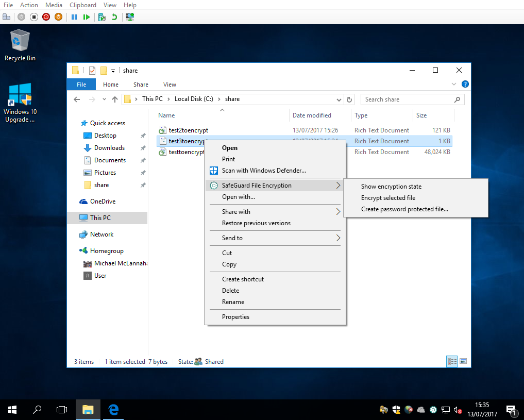
Task: Select the Recycle Bin desktop icon
Action: [x=20, y=45]
